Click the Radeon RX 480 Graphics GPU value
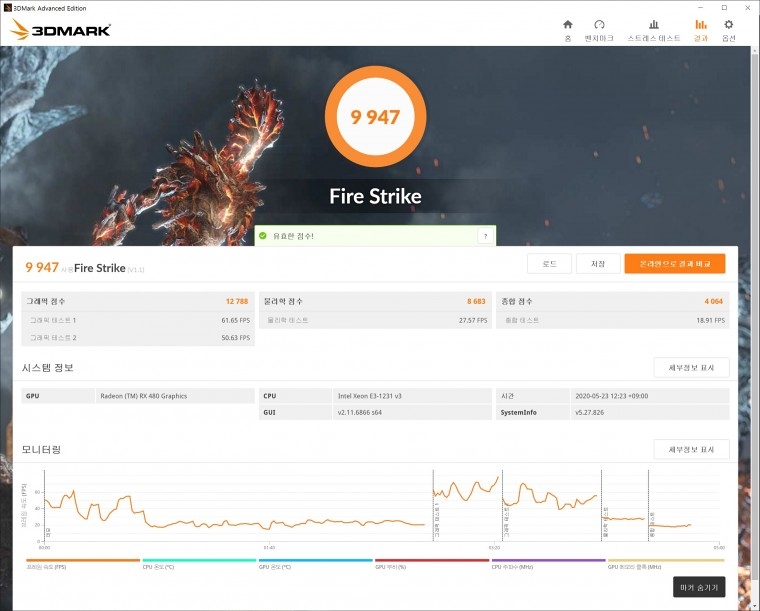Viewport: 760px width, 611px height. (143, 396)
